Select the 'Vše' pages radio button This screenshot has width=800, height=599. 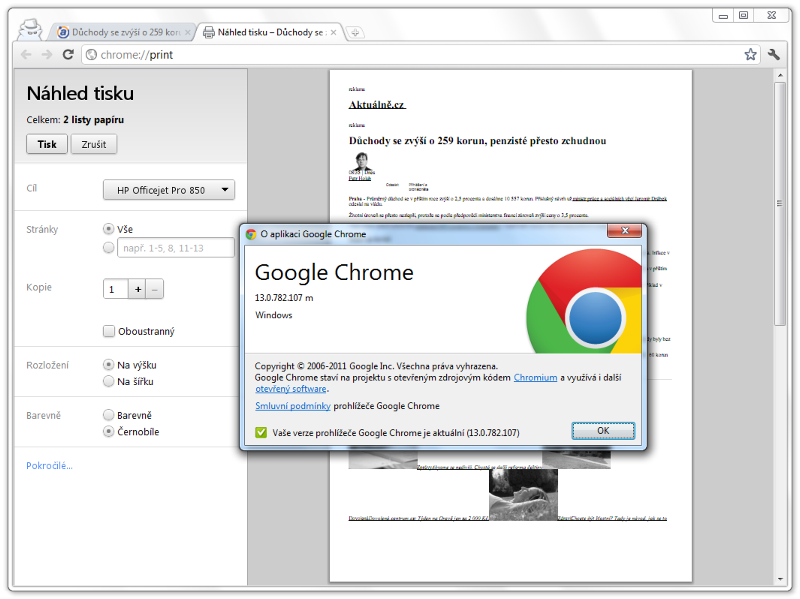[x=108, y=229]
